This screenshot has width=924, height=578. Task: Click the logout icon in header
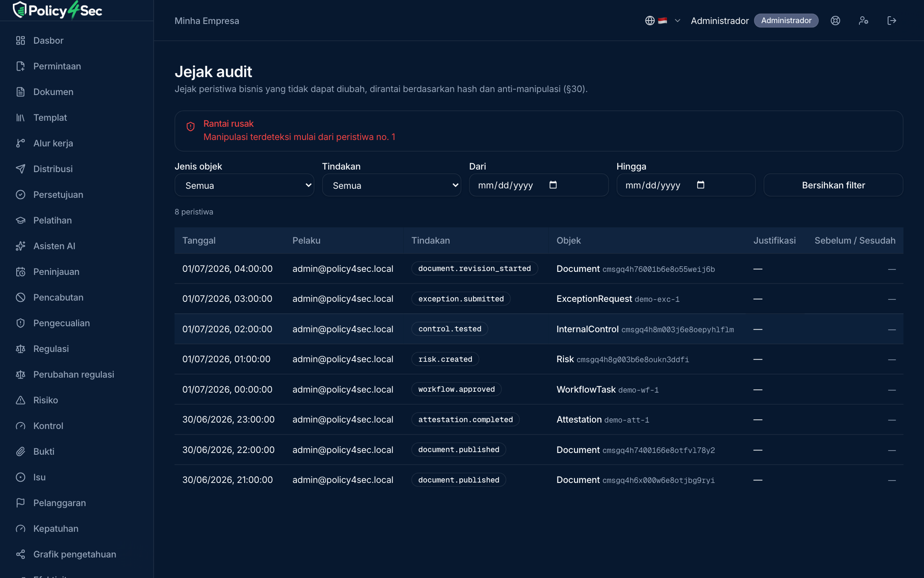(892, 21)
